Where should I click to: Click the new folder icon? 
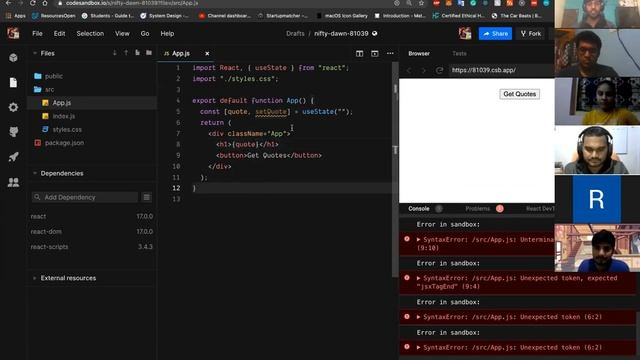pos(149,53)
